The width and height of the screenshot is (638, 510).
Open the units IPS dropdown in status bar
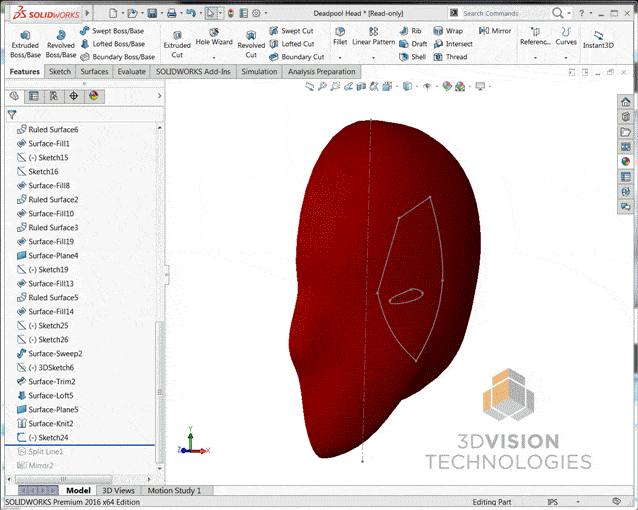(578, 502)
